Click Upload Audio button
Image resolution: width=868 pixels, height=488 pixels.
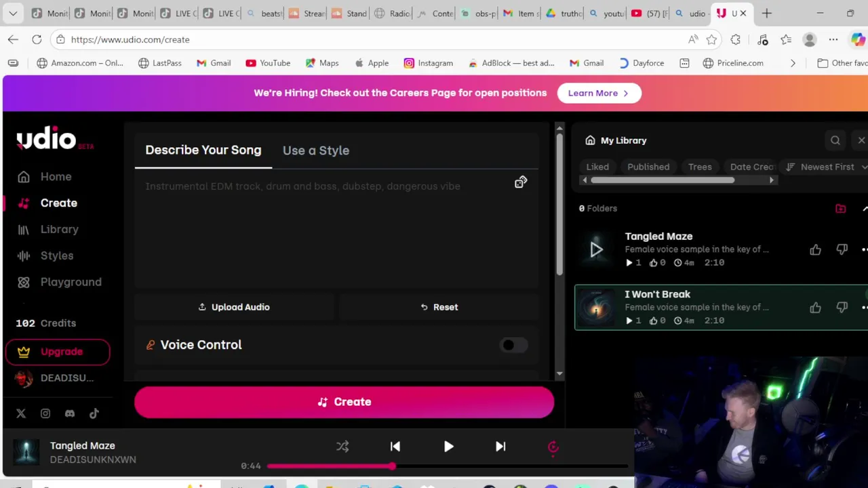[x=234, y=307]
